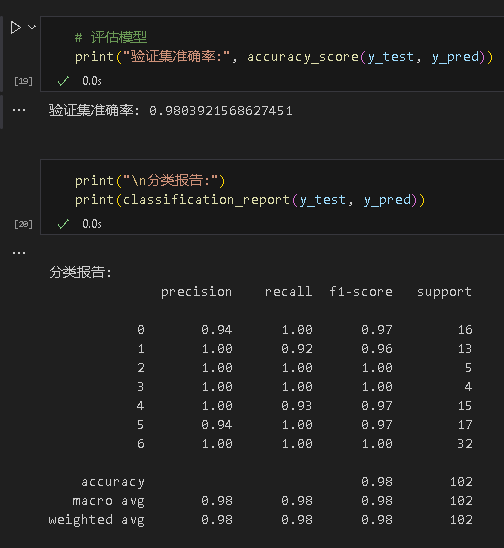Select weighted avg recall 0.98
This screenshot has height=548, width=504.
[x=297, y=520]
